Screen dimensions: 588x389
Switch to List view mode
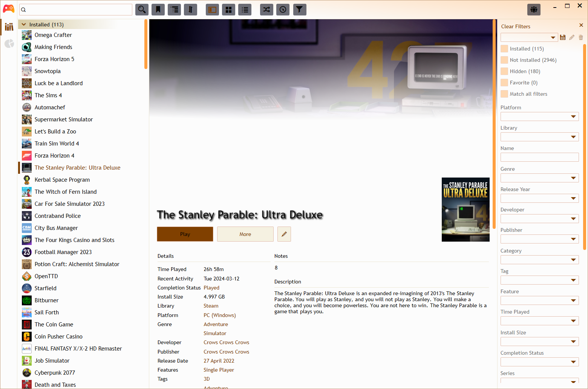(245, 9)
